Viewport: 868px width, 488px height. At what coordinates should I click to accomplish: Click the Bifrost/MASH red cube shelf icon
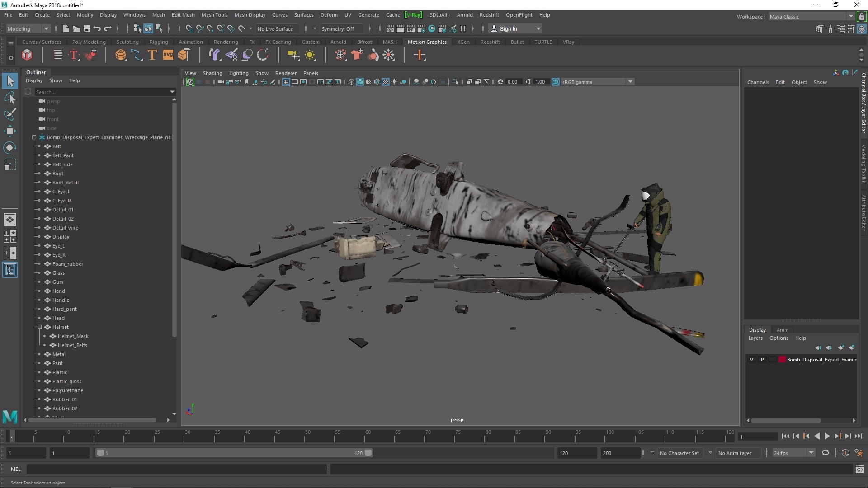point(27,55)
